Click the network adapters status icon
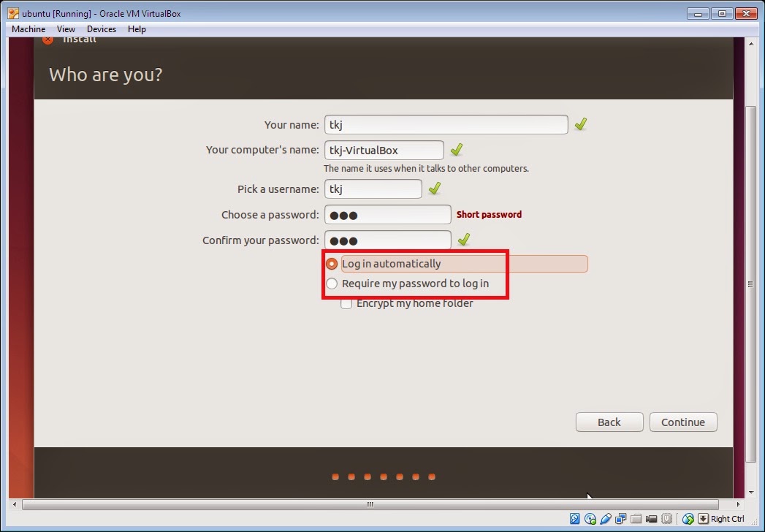 pyautogui.click(x=620, y=519)
